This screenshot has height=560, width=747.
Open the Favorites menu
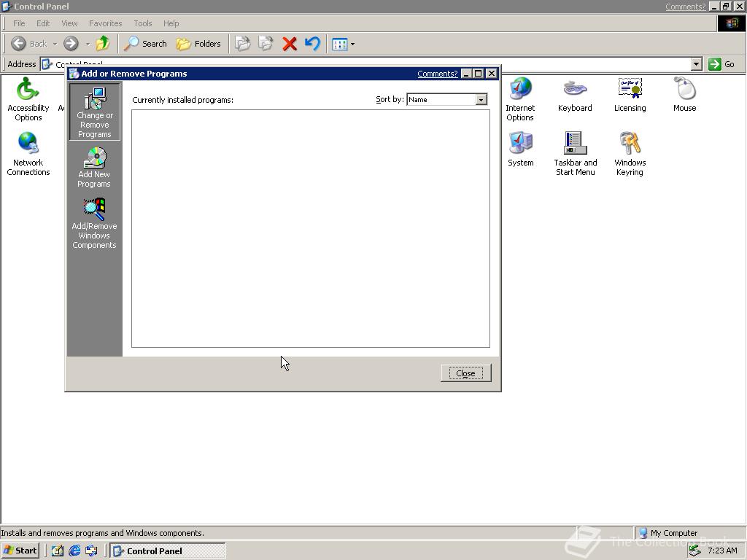[105, 23]
